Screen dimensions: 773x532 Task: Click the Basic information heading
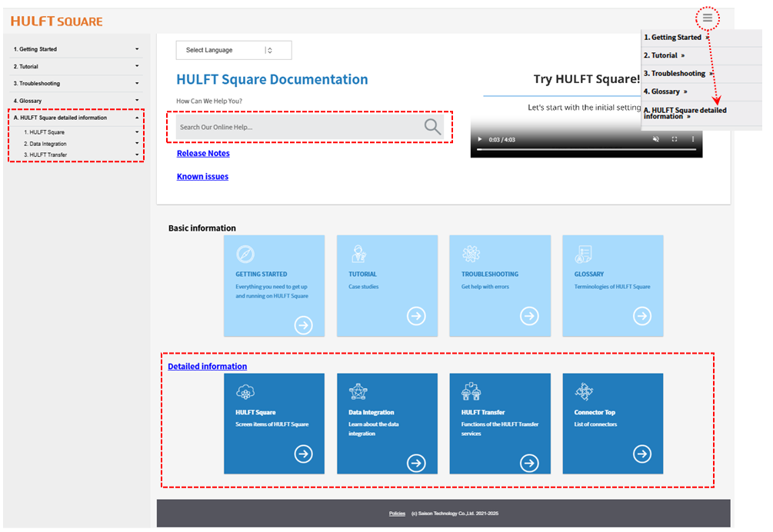click(x=202, y=228)
